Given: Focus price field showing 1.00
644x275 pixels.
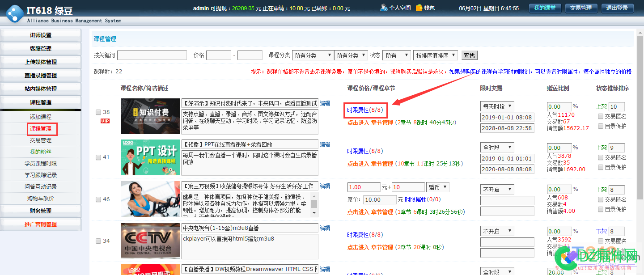Looking at the screenshot, I should [364, 187].
